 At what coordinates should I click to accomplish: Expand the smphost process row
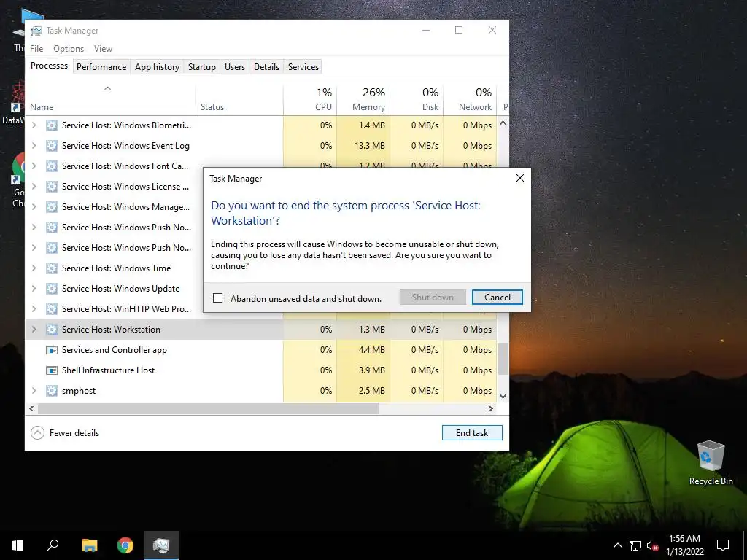[34, 391]
